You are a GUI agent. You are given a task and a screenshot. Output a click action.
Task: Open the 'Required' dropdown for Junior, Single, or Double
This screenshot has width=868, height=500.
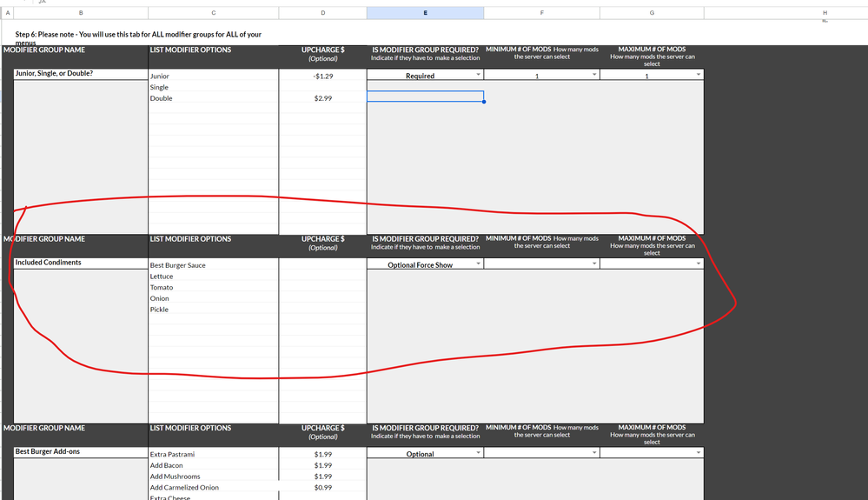click(477, 76)
